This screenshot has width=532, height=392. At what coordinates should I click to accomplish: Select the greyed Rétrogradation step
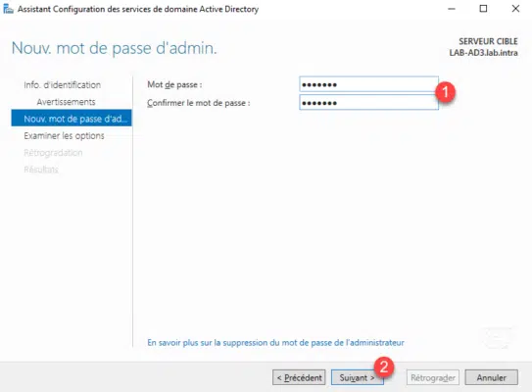(53, 153)
